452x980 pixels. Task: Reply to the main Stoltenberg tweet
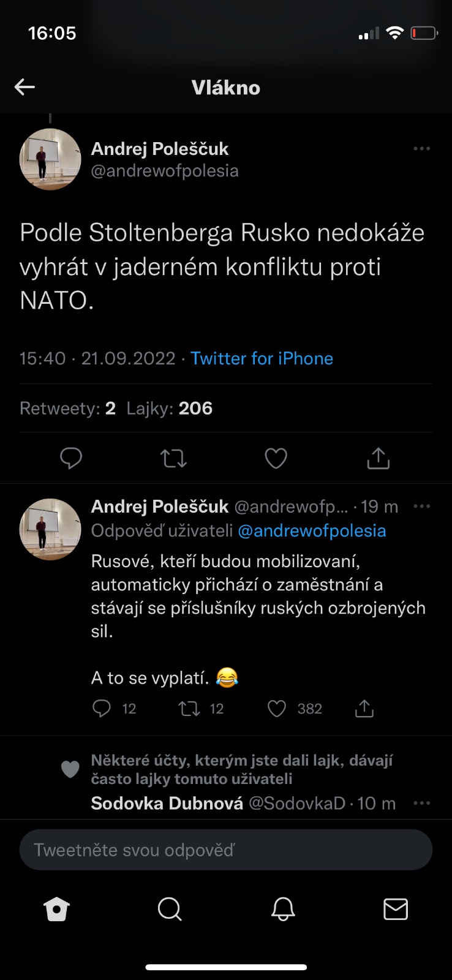pos(71,458)
